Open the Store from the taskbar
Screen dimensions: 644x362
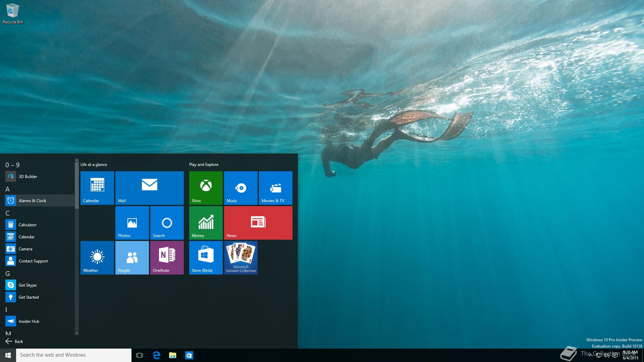click(x=189, y=355)
